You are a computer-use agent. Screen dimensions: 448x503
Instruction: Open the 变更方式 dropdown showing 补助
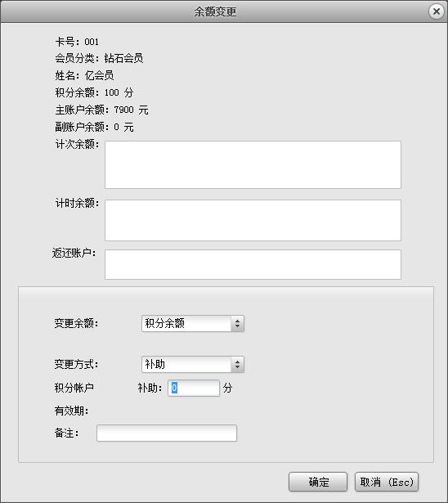point(193,365)
